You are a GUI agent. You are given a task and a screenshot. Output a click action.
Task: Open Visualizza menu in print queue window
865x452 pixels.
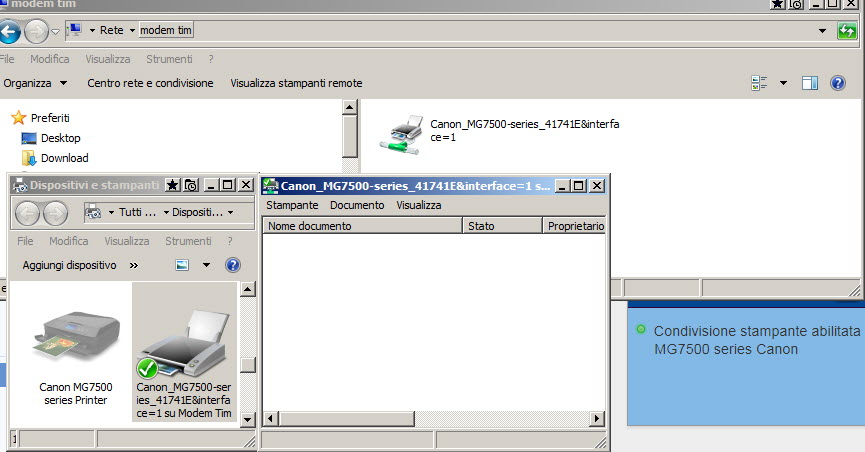419,205
